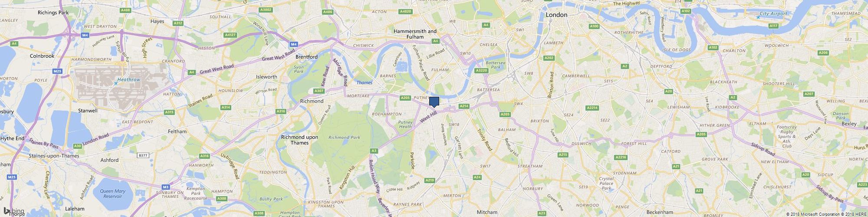The width and height of the screenshot is (868, 217).
Task: Click the M25 motorway shield near Colnbrook
Action: point(56,70)
